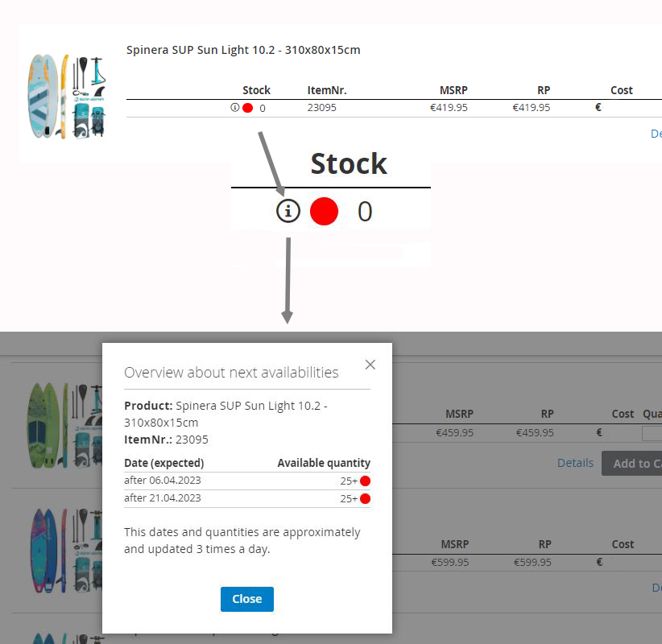Click the partially visible De link in the top row
This screenshot has height=644, width=662.
[656, 134]
